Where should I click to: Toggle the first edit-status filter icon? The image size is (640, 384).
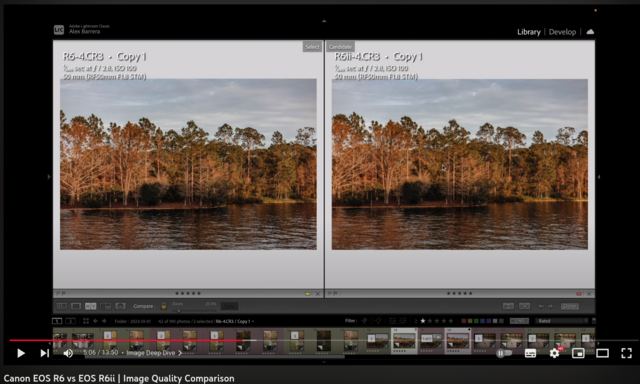coord(392,321)
